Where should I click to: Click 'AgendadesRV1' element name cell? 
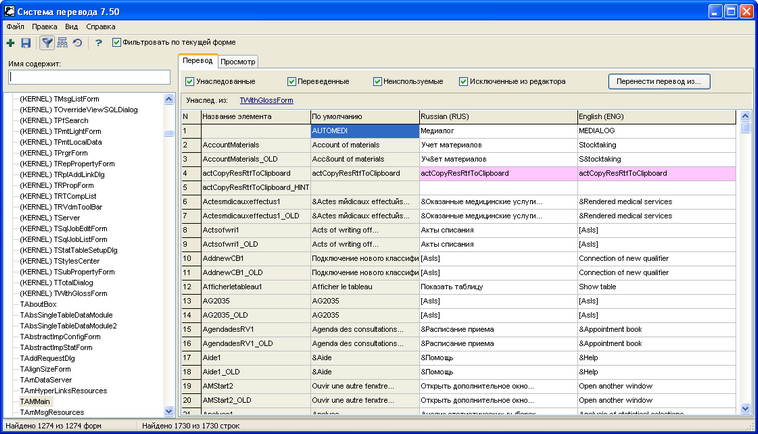(x=256, y=330)
